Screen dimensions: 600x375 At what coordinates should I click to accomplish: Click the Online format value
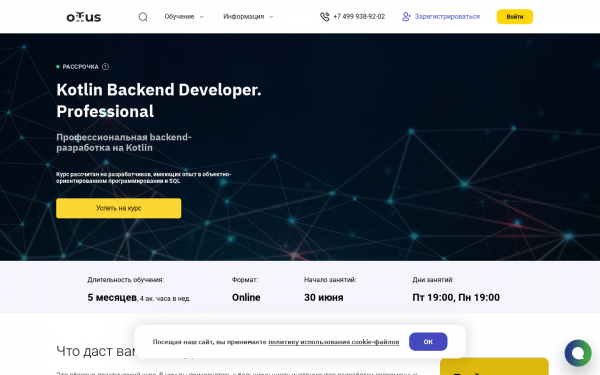click(x=246, y=297)
